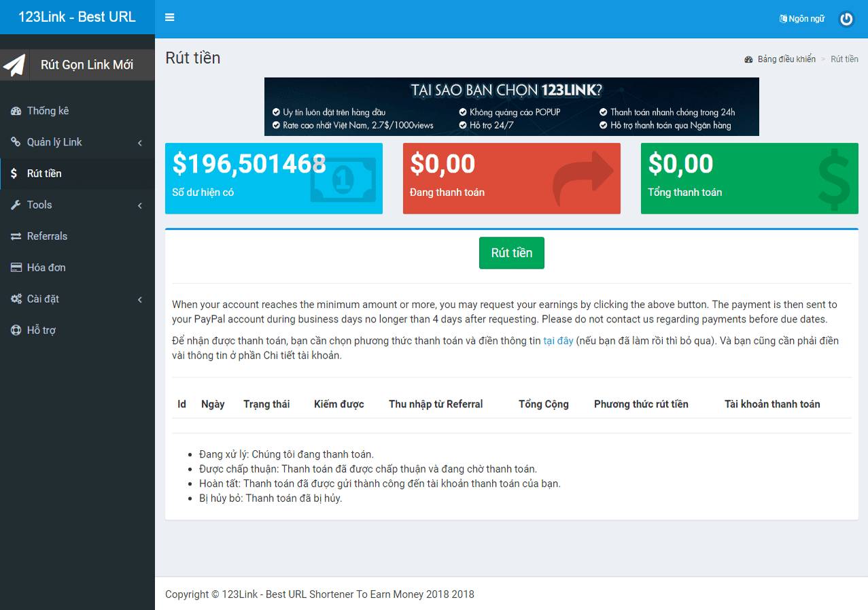This screenshot has height=610, width=868.
Task: Click the Đang thanh toán red card
Action: coord(512,178)
